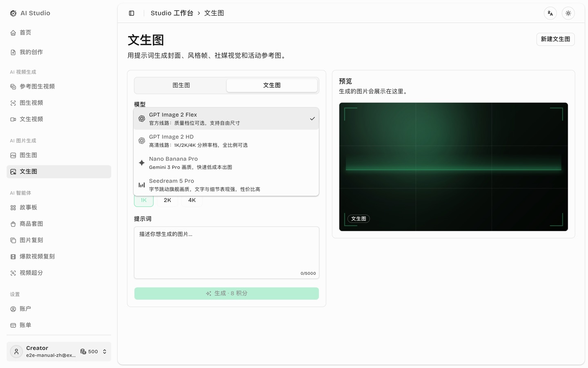Open 视频超分 in the sidebar
588x368 pixels.
click(59, 273)
